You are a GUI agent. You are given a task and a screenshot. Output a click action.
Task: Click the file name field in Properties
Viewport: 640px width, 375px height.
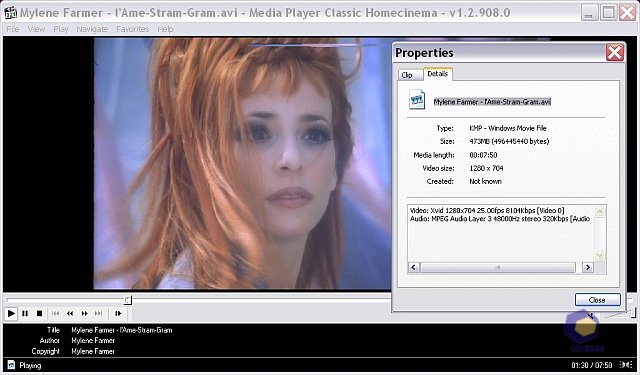pos(492,102)
